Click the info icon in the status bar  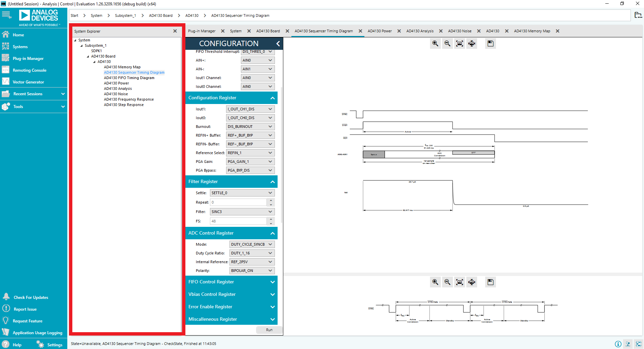618,344
